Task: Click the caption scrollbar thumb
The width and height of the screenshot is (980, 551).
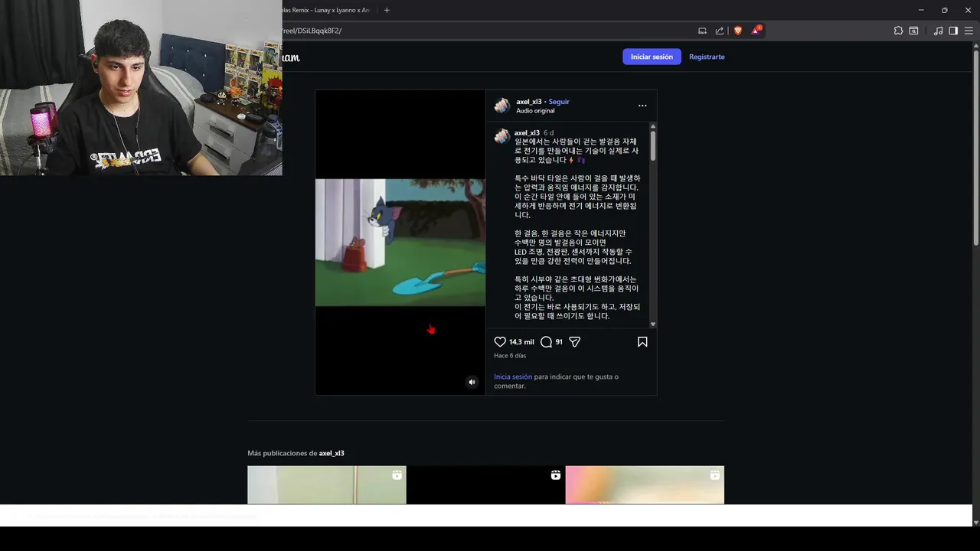Action: 653,145
